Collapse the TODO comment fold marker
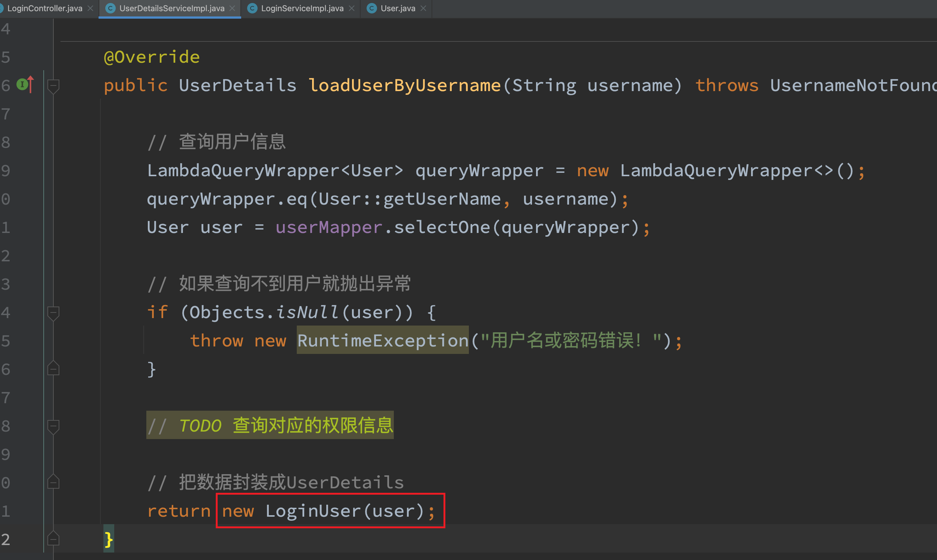 [53, 426]
